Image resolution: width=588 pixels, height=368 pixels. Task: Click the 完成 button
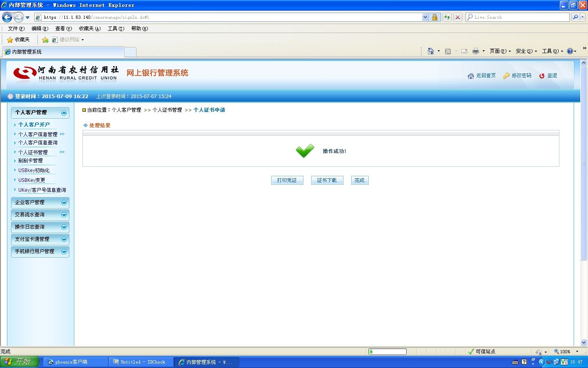(x=360, y=180)
